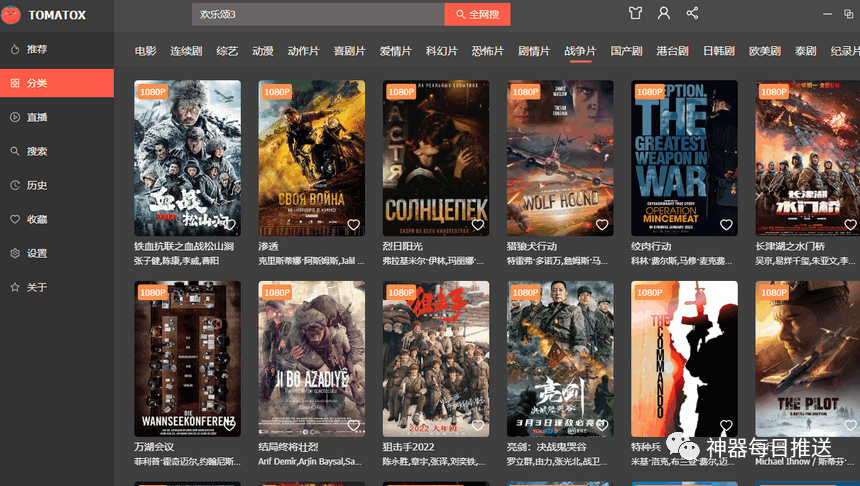The height and width of the screenshot is (486, 860).
Task: Switch to the 动作片 tab
Action: click(x=303, y=51)
